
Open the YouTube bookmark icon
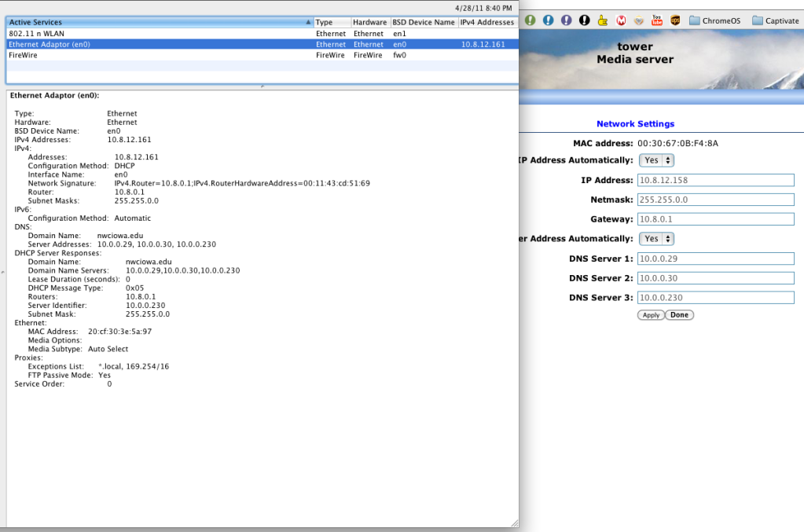tap(655, 20)
